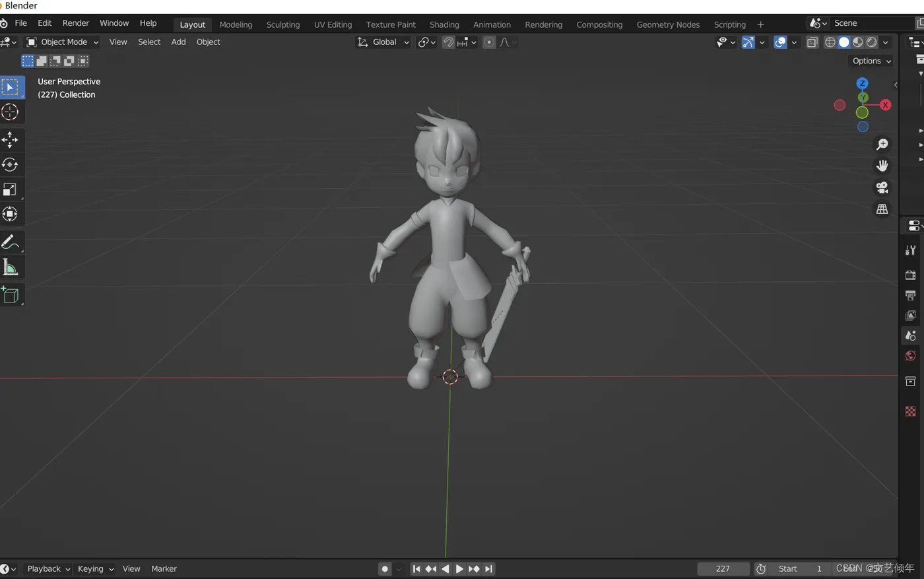Open the Render menu
924x579 pixels.
pyautogui.click(x=76, y=23)
